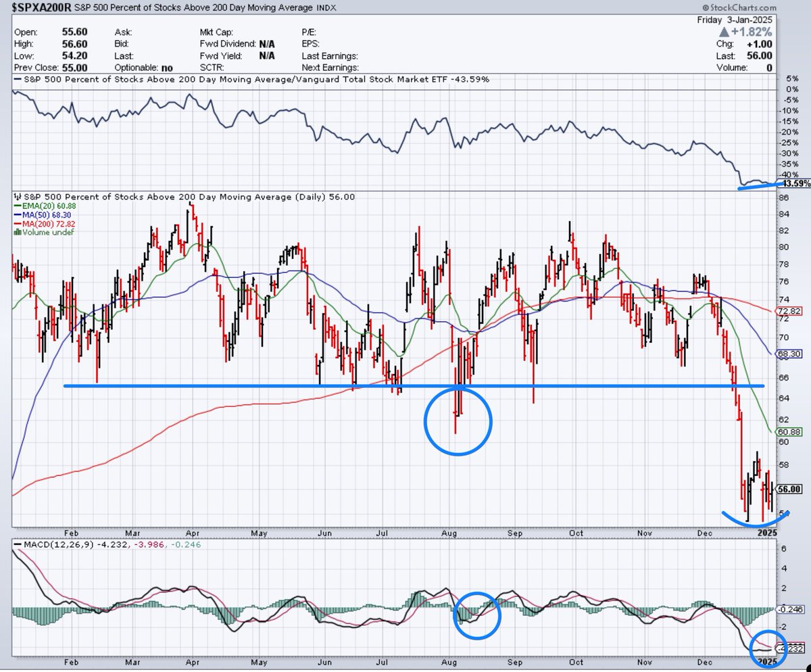
Task: Click the 56.00 last price tag on right axis
Action: pos(789,489)
